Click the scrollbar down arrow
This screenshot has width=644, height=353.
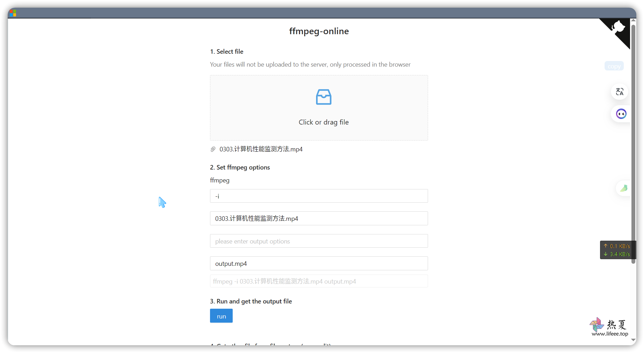tap(633, 340)
